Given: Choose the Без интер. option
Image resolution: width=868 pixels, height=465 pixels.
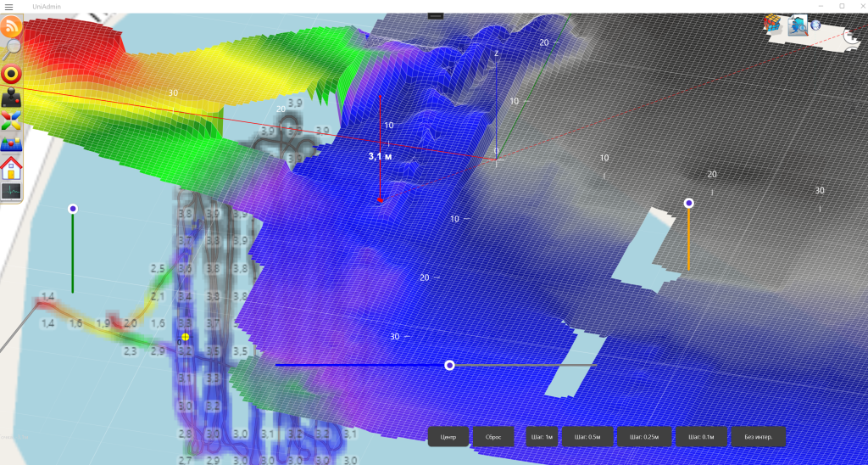Looking at the screenshot, I should click(759, 437).
